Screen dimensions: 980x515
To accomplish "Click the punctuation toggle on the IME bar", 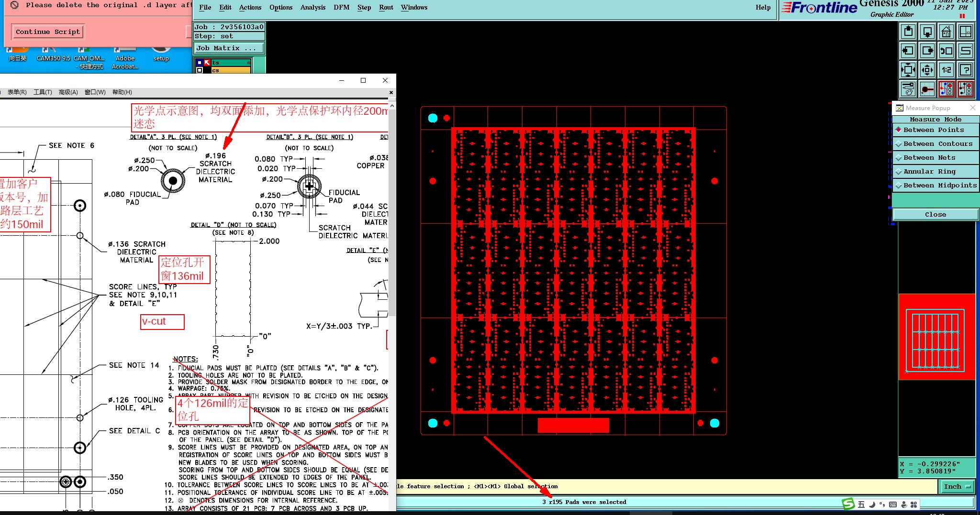I will point(882,504).
